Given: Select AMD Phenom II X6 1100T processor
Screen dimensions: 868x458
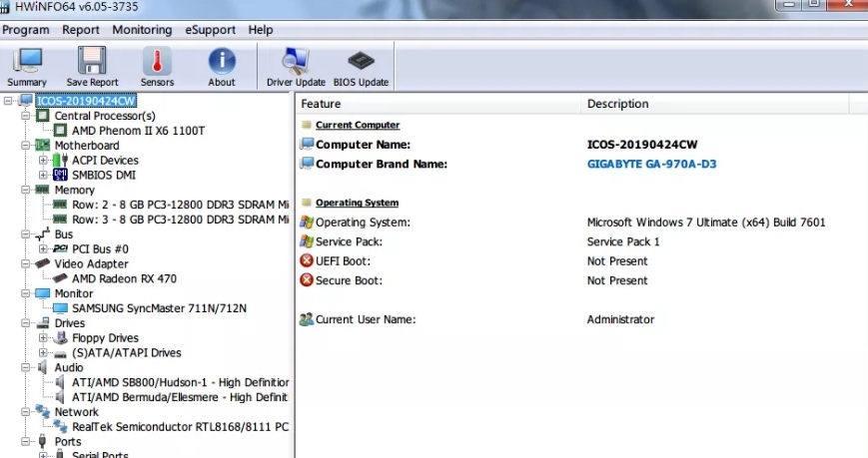Looking at the screenshot, I should (x=138, y=131).
